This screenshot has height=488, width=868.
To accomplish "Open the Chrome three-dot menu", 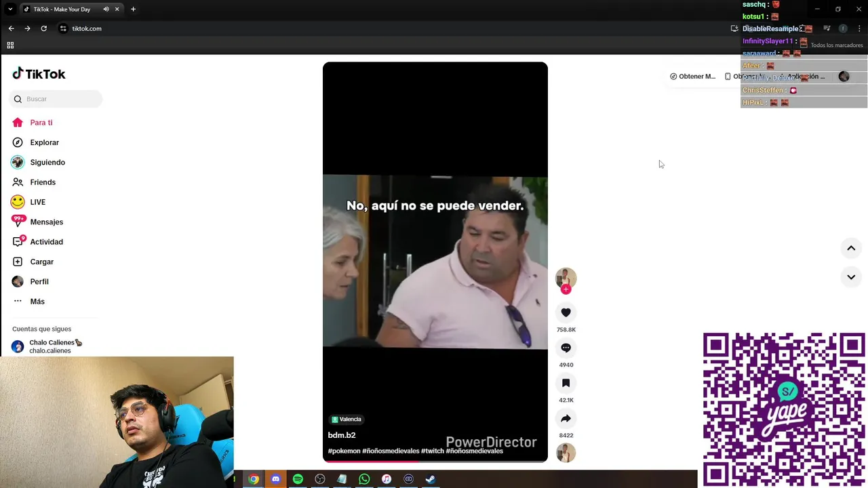I will (859, 28).
